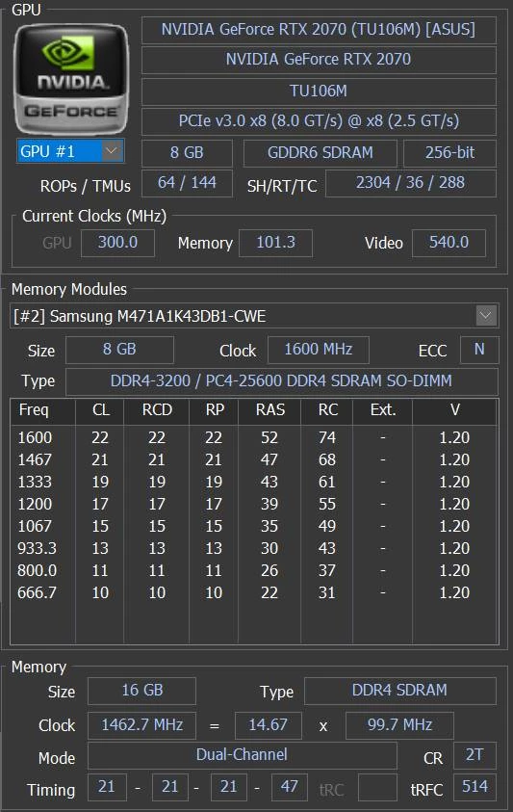
Task: Click the CL column header
Action: coord(100,410)
